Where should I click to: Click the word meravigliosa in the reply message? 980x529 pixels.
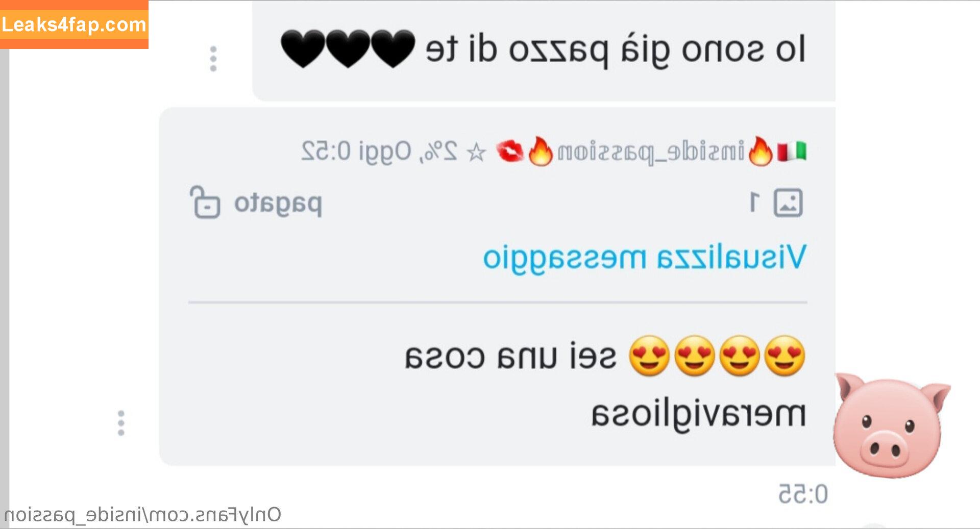tap(699, 415)
